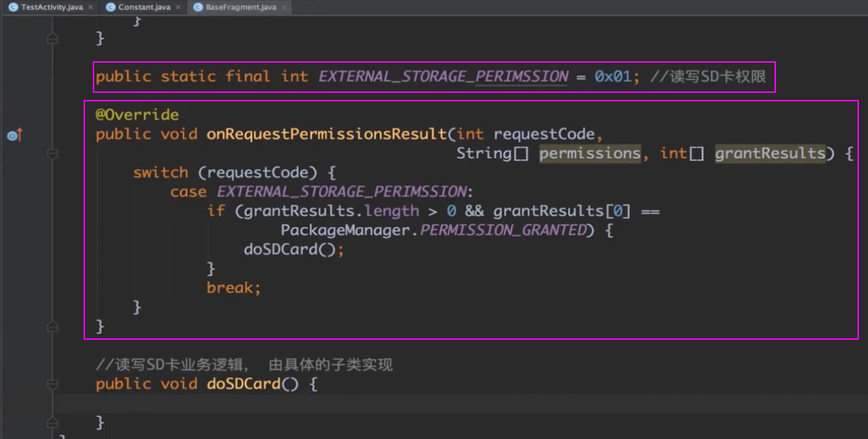Screen dimensions: 868x439
Task: Click the 读写SD卡业务逻辑 comment line
Action: point(244,364)
